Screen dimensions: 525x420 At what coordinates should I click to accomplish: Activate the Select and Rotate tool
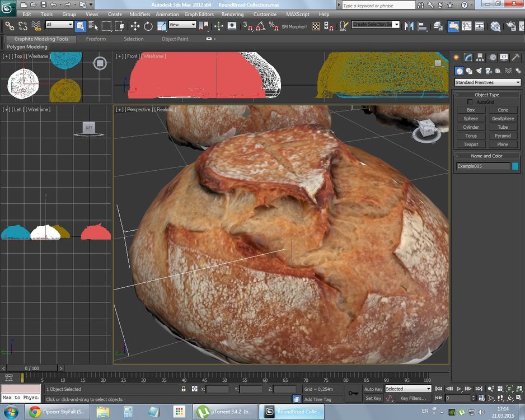click(x=148, y=26)
